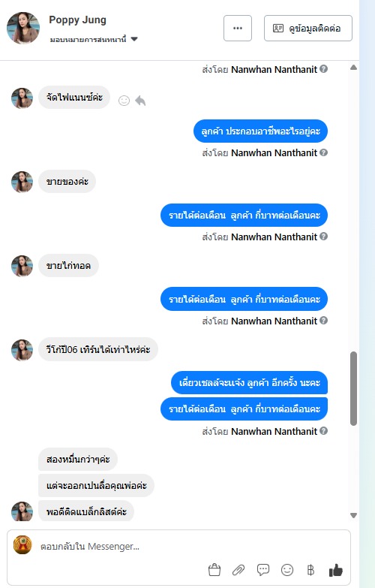Viewport: 375px width, 588px height.
Task: Click the ดูข้อมูลติดต่อ button
Action: (308, 28)
